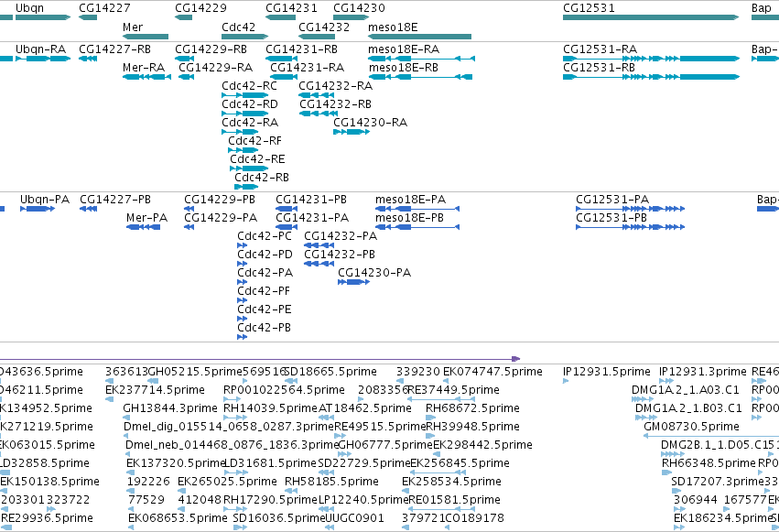Open protein CG12531-PB
This screenshot has height=532, width=779.
(611, 218)
